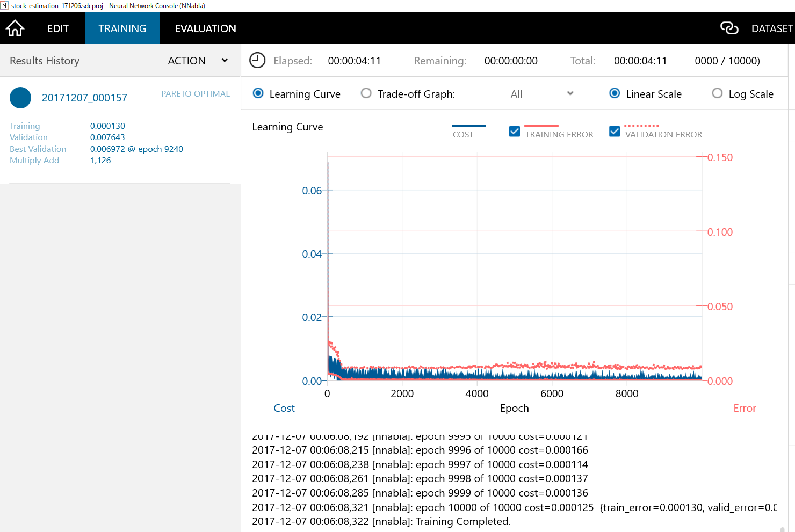Click the clock icon beside Elapsed time
795x532 pixels.
257,60
